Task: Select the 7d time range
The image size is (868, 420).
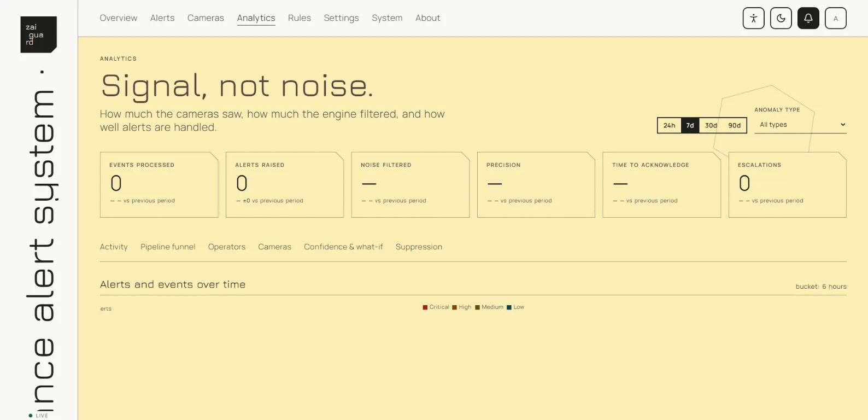Action: [x=690, y=125]
